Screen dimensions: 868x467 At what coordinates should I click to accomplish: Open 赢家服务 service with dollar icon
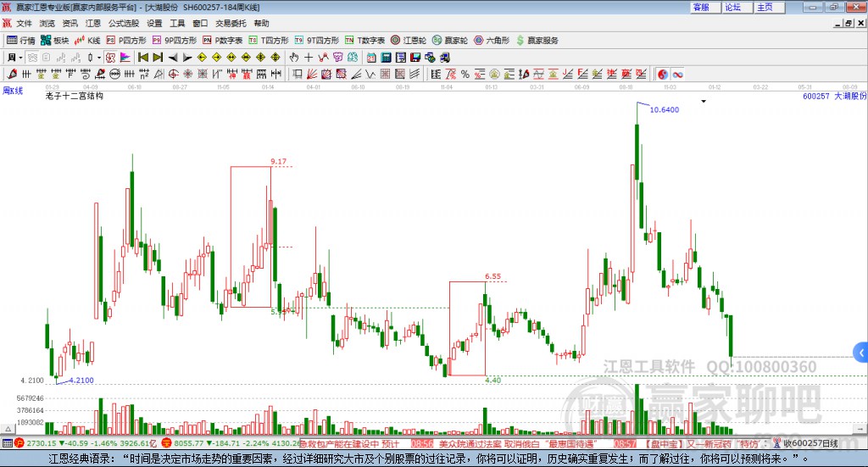(537, 41)
